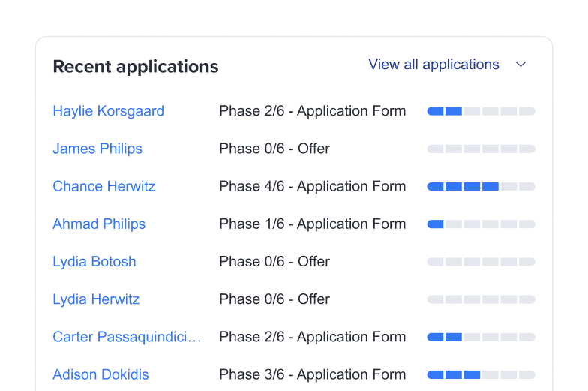Open Ahmad Philips' application
Screen dimensions: 588x391
point(99,224)
